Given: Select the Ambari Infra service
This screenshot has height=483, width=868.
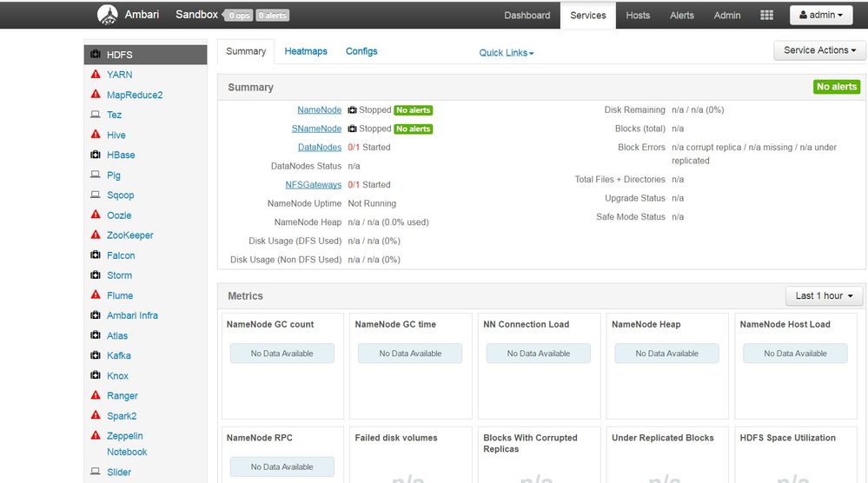Looking at the screenshot, I should [x=132, y=315].
